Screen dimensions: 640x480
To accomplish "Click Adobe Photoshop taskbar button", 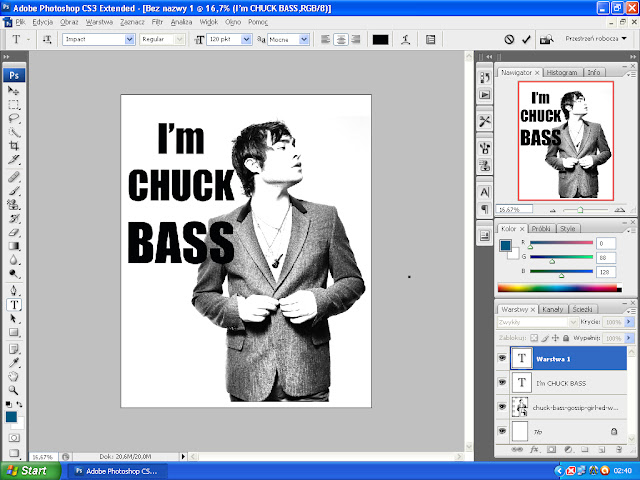I will [x=118, y=471].
